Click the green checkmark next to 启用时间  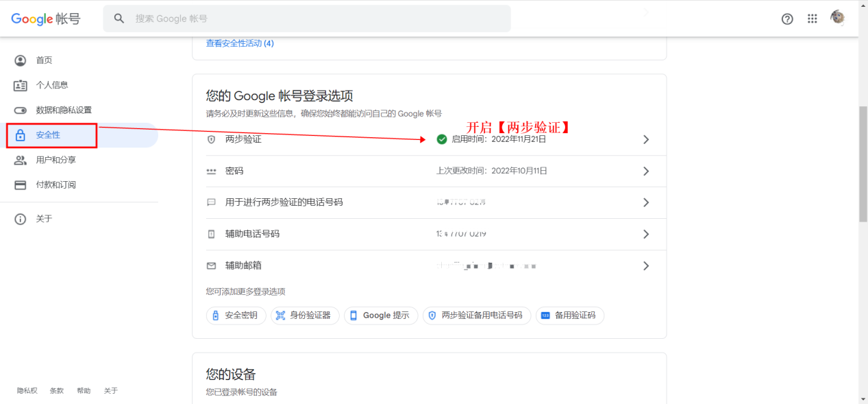[x=442, y=139]
